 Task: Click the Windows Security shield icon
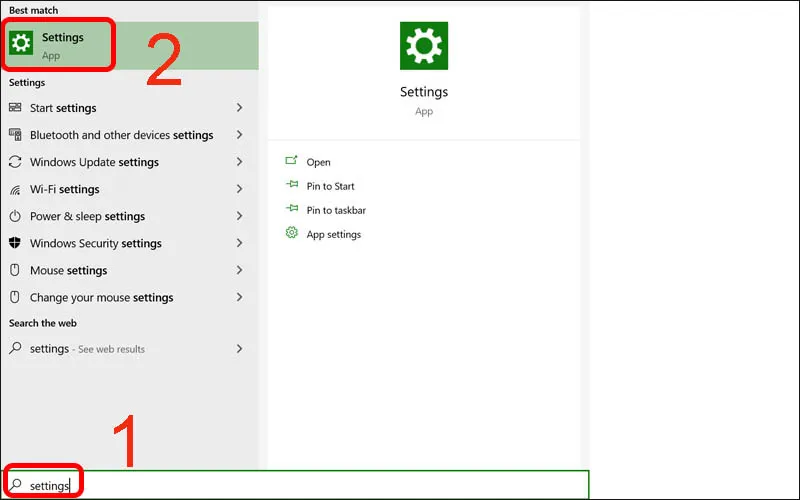pyautogui.click(x=15, y=243)
